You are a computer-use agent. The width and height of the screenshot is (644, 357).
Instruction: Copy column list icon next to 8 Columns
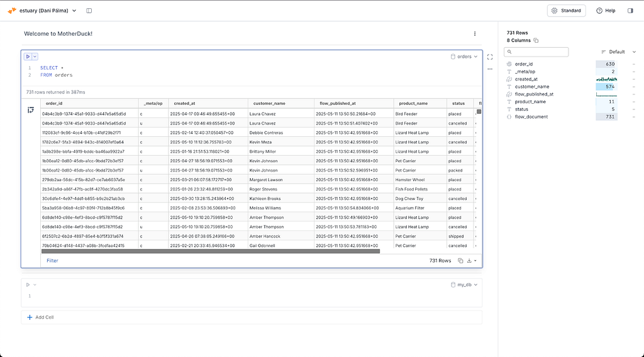coord(536,40)
